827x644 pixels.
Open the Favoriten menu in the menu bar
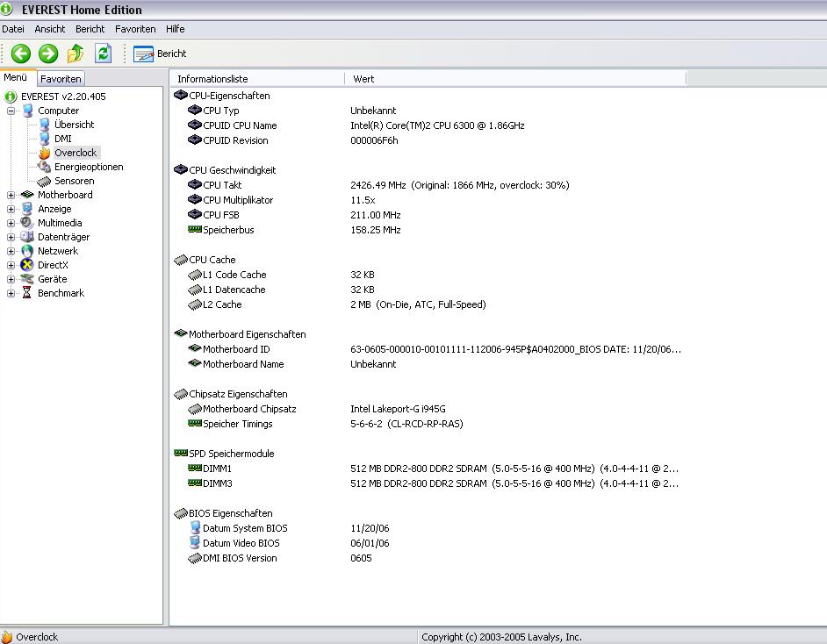(135, 29)
